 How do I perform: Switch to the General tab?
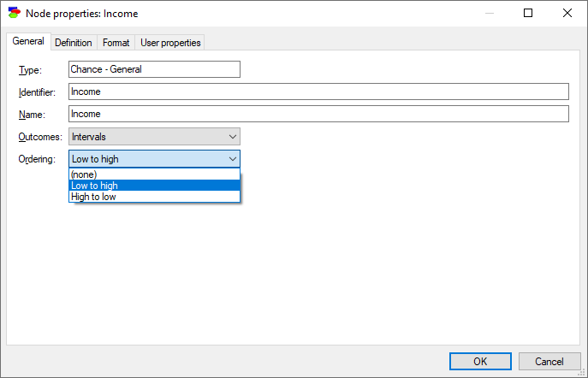pyautogui.click(x=28, y=41)
